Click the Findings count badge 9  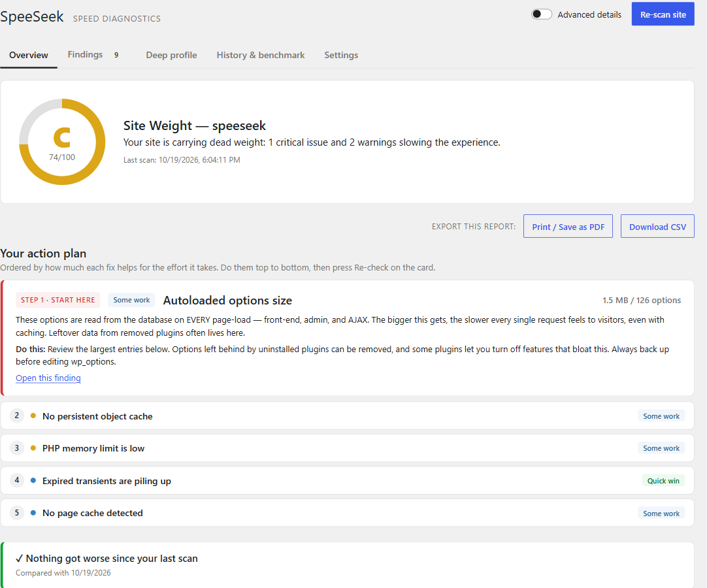click(x=116, y=55)
